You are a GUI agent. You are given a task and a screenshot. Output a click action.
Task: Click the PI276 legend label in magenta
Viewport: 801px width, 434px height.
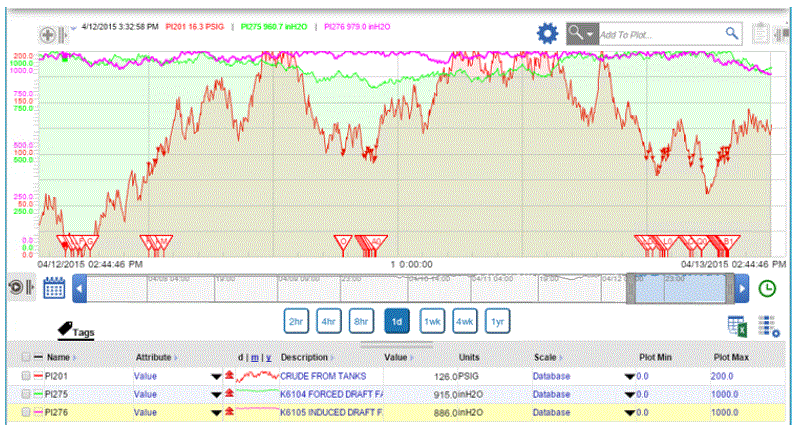click(x=357, y=27)
